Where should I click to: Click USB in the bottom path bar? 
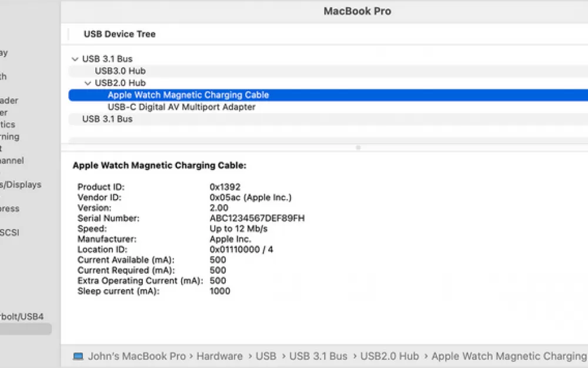point(266,356)
